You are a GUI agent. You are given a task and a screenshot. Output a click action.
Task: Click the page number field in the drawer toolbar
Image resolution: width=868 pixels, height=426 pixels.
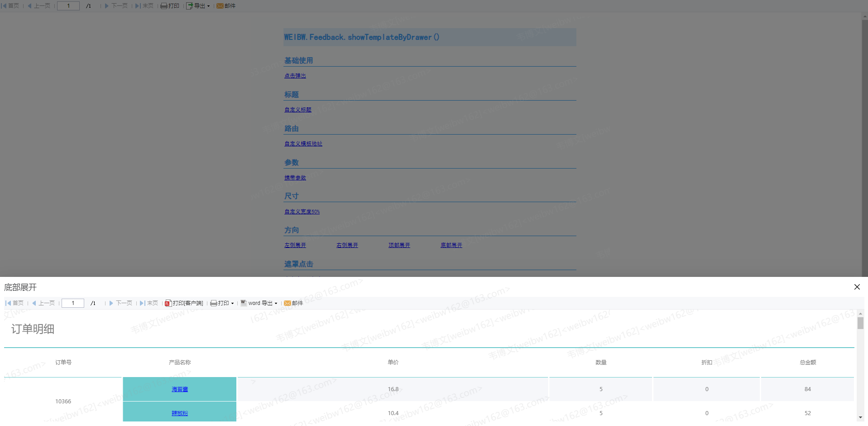73,303
